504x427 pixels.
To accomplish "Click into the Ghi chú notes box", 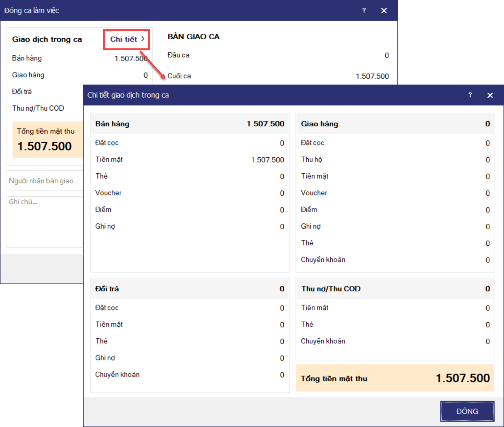I will pos(45,222).
